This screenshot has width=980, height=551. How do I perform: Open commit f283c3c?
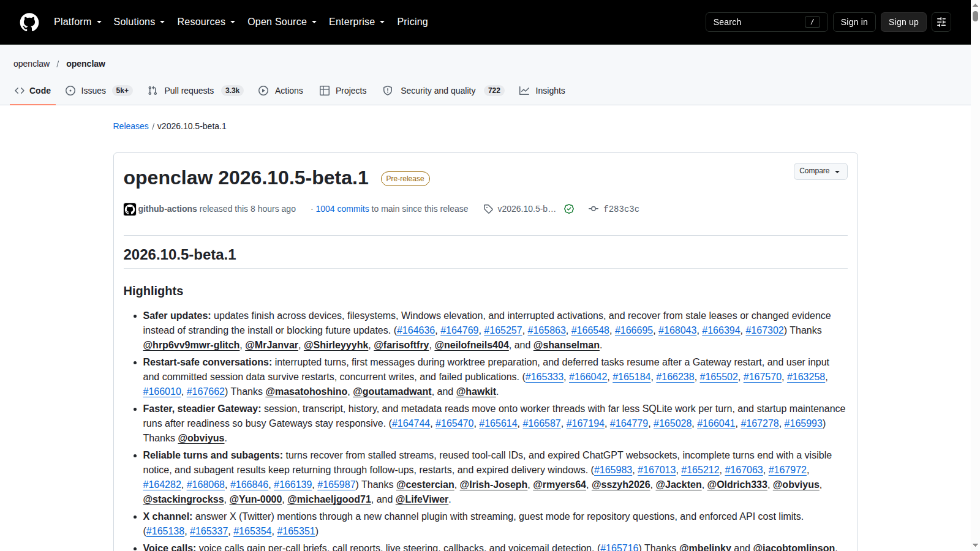[x=621, y=209]
